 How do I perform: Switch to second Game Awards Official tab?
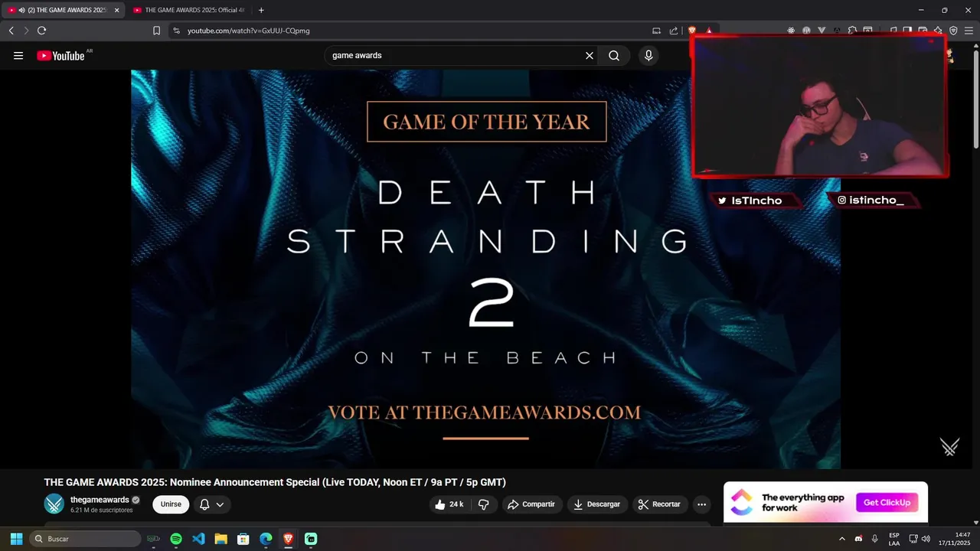click(189, 10)
